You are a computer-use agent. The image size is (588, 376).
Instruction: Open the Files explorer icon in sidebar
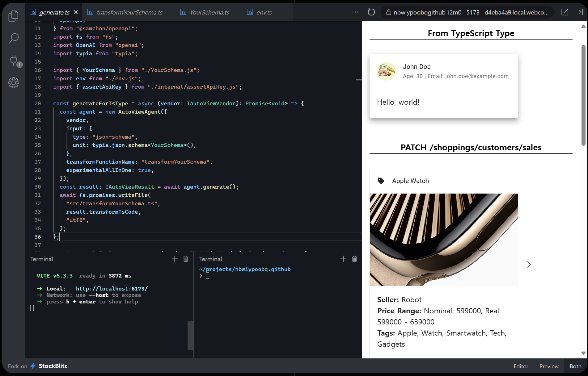[13, 16]
